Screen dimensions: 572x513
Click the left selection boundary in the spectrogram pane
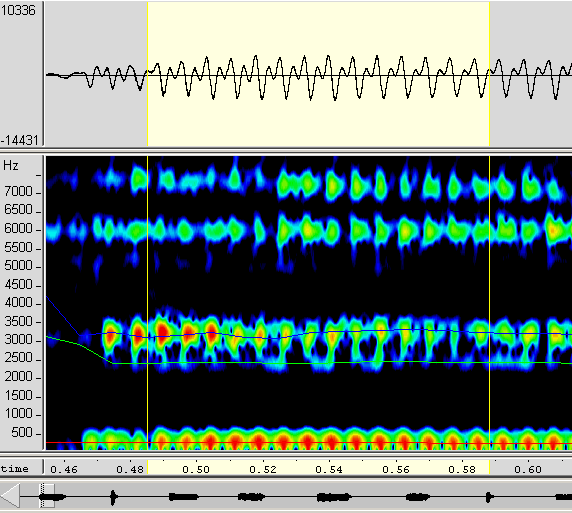click(x=147, y=303)
